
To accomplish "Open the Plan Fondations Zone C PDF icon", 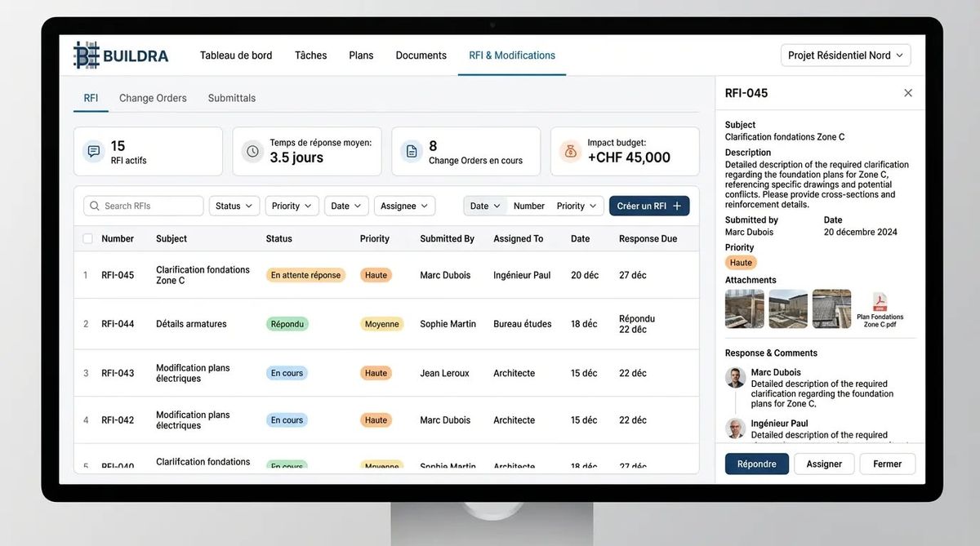I will (x=880, y=303).
